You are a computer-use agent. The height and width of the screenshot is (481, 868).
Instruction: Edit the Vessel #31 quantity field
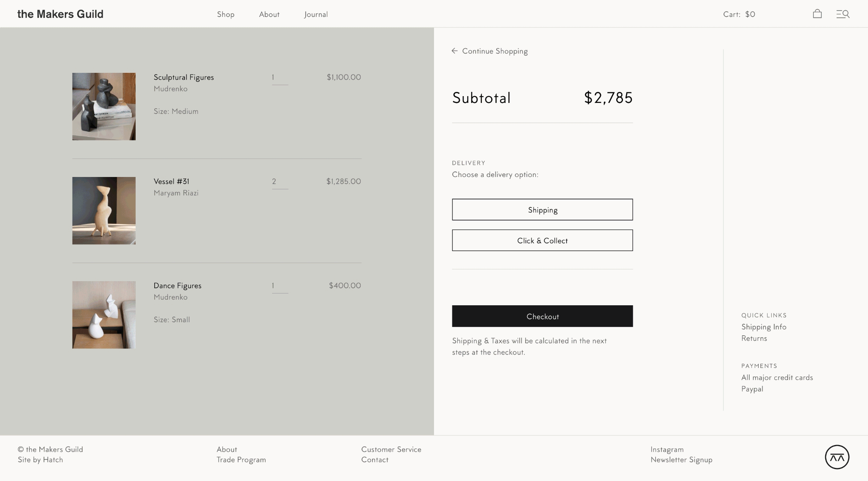pyautogui.click(x=280, y=182)
